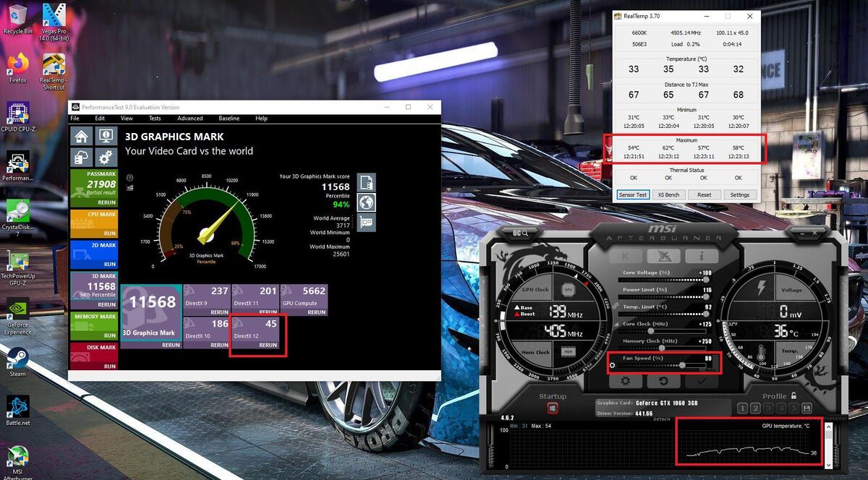Run the Disk Mark test
The width and height of the screenshot is (868, 480).
point(109,366)
